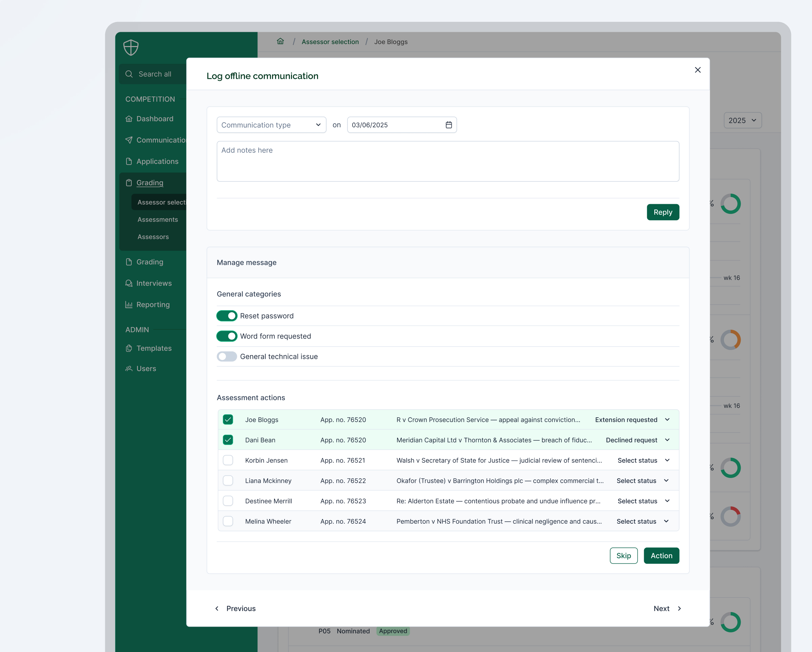The image size is (812, 652).
Task: Click the shield logo icon
Action: coord(131,47)
